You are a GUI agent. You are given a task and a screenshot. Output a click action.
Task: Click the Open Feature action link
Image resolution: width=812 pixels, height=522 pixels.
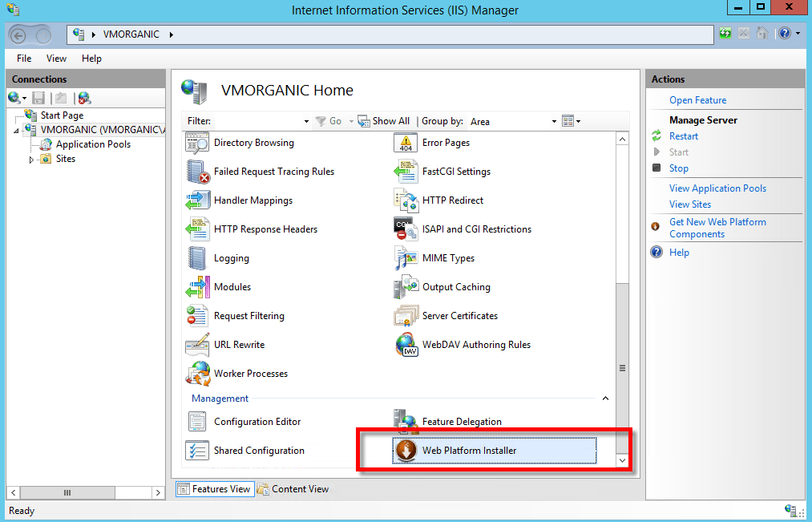pos(697,100)
